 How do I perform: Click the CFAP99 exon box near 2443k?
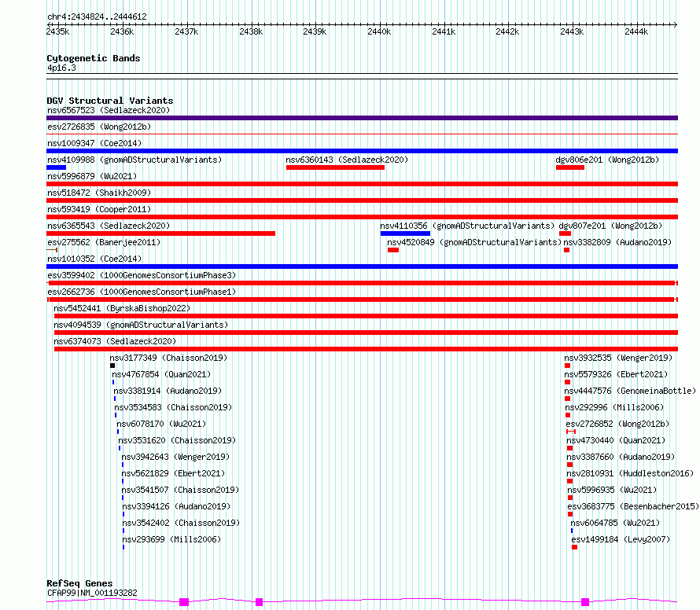tap(585, 602)
